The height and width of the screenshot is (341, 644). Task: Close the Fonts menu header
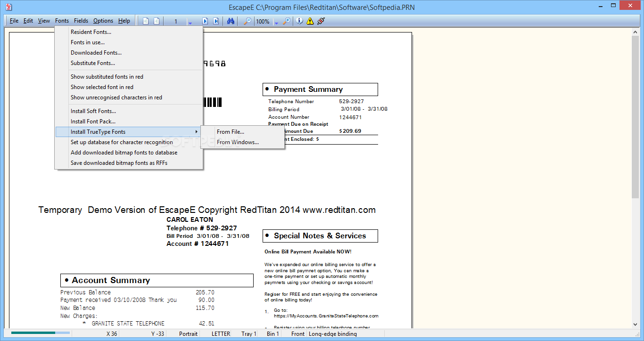click(62, 21)
